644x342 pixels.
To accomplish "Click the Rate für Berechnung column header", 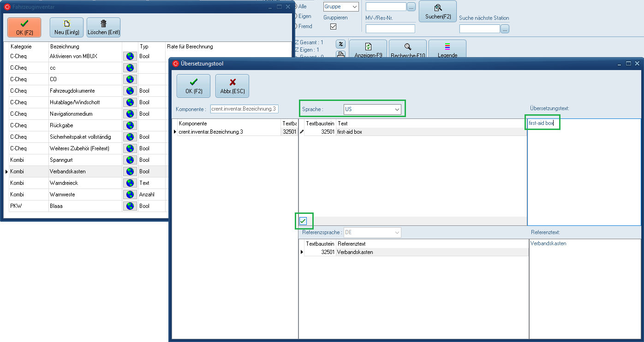I will [190, 47].
